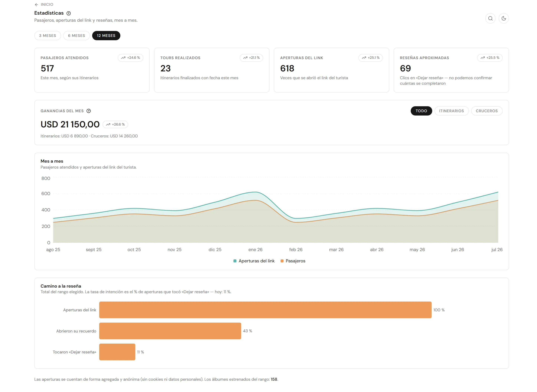Click the Itinerarios and Cruceros earnings breakdown line
Screen dimensions: 537x392
(x=89, y=136)
